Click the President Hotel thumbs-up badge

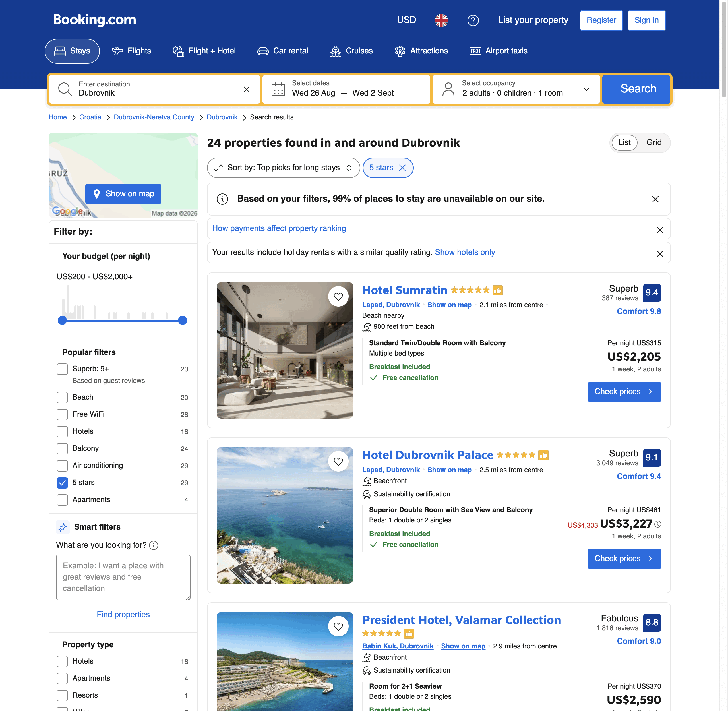coord(409,633)
